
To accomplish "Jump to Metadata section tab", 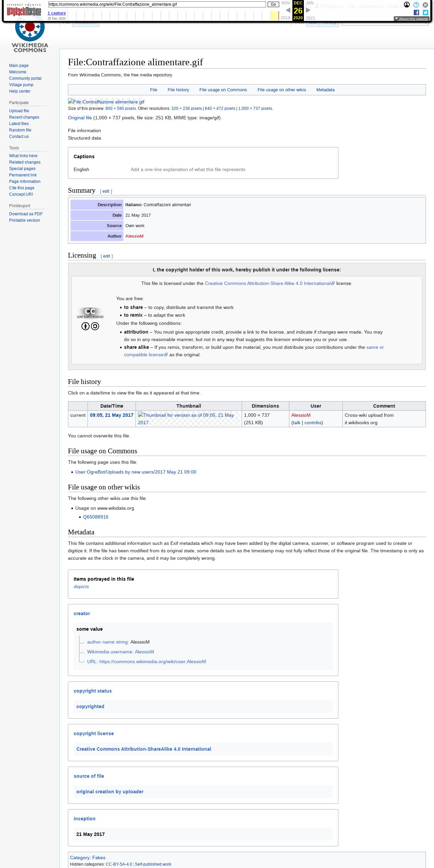I will [x=325, y=90].
